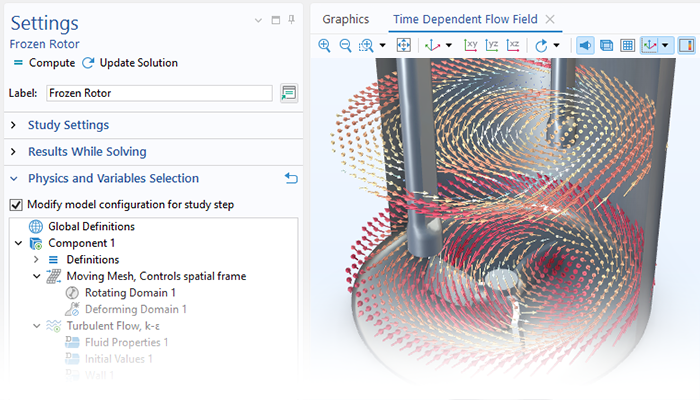Collapse the Turbulent Flow, k-ε node
This screenshot has height=400, width=700.
[x=37, y=326]
